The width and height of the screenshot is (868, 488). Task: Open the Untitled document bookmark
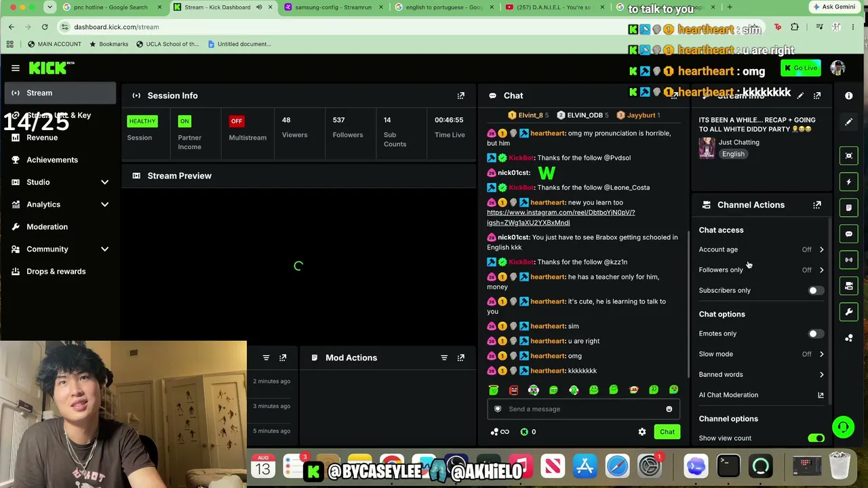pyautogui.click(x=239, y=44)
